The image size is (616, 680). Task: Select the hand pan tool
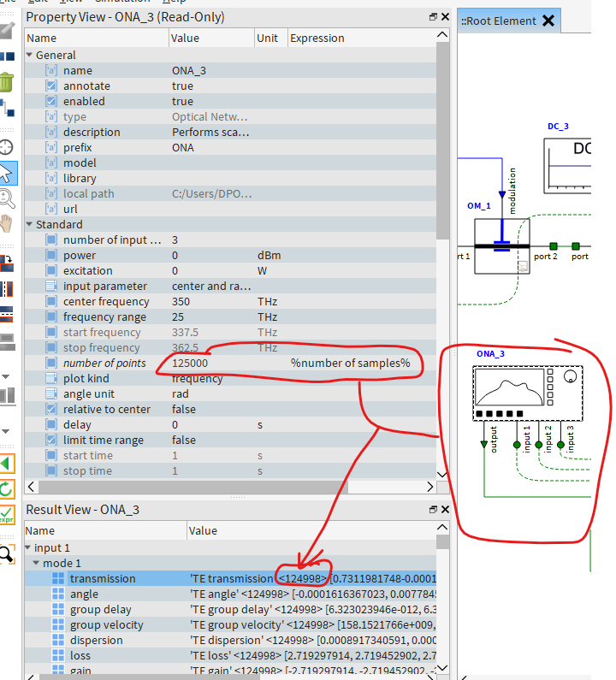tap(7, 224)
